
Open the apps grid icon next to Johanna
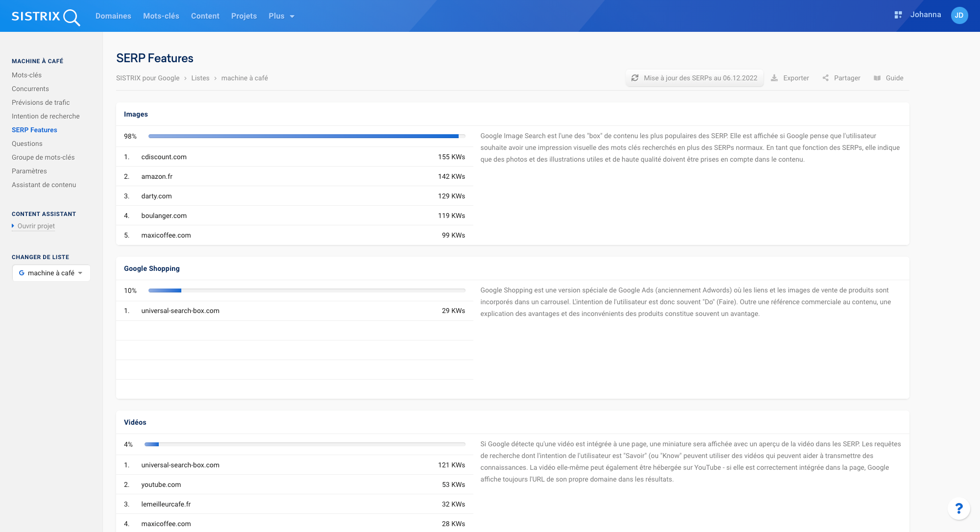pyautogui.click(x=898, y=15)
